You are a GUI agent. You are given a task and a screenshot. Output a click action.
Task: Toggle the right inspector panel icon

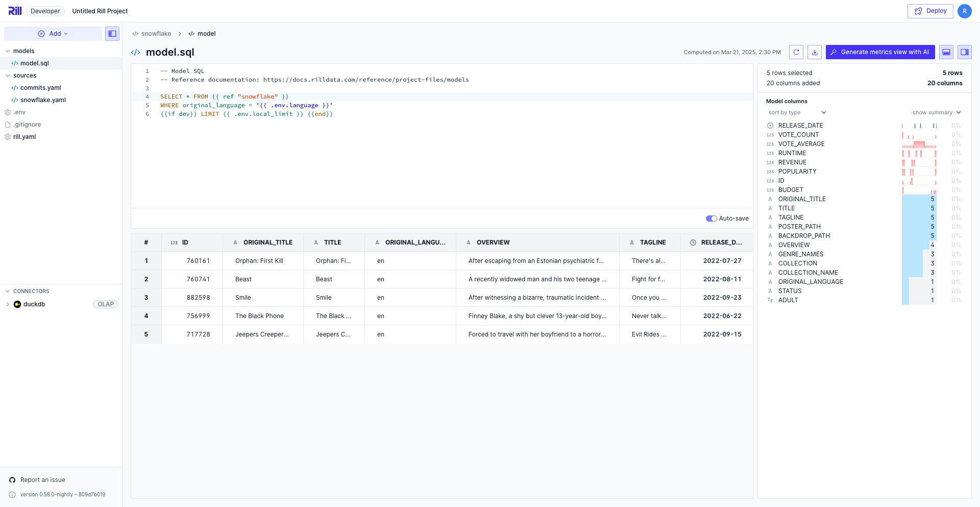(x=964, y=52)
